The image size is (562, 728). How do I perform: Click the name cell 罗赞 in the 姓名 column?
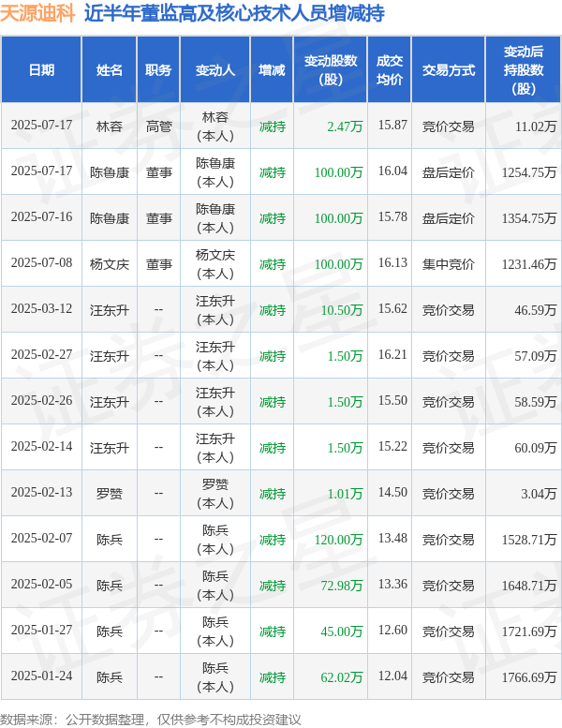tap(109, 494)
